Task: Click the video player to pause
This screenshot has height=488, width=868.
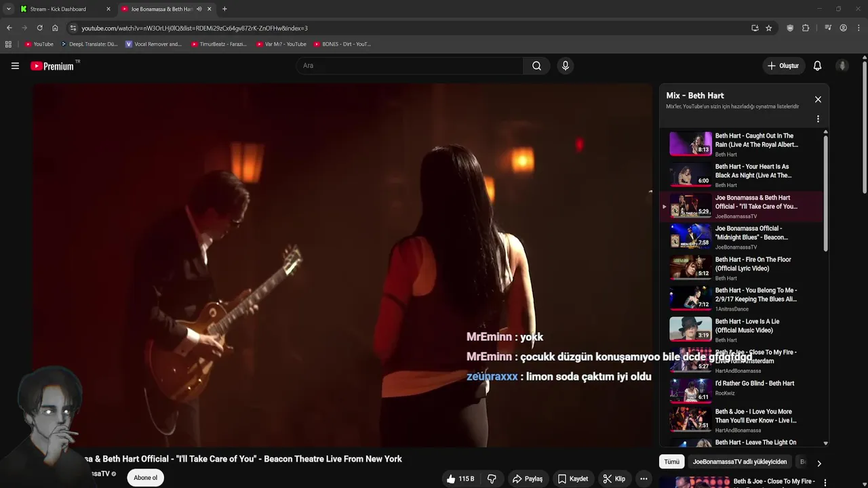Action: pyautogui.click(x=342, y=265)
